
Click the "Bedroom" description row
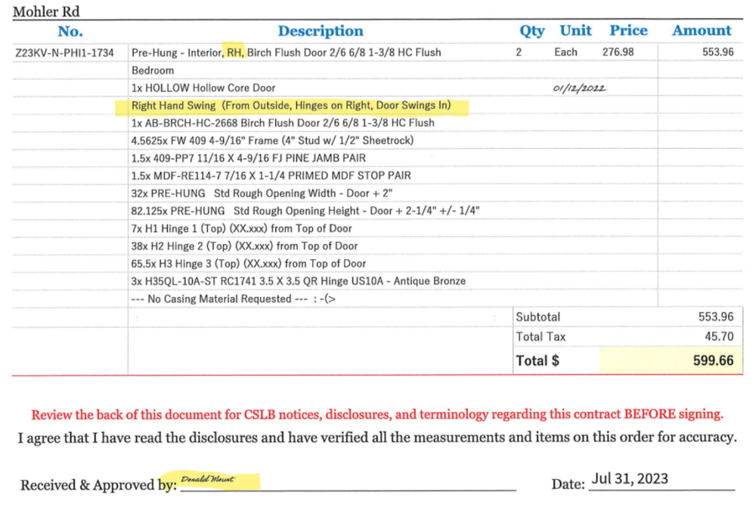click(x=153, y=70)
